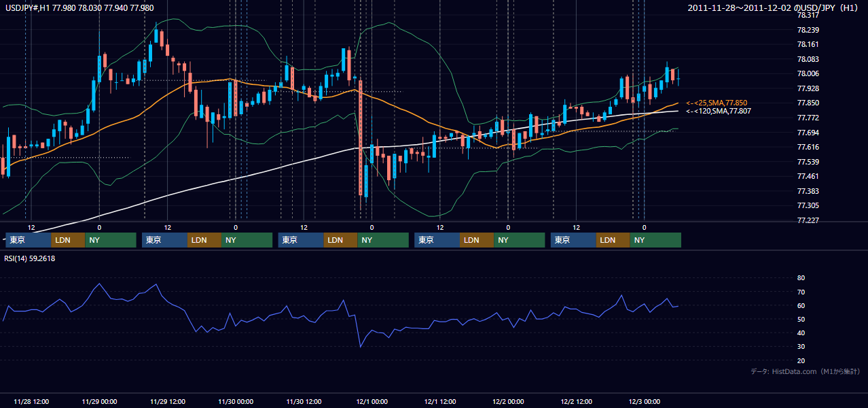Click the 11/30 12:00 time axis label
Screen dimensions: 868x408
304,401
